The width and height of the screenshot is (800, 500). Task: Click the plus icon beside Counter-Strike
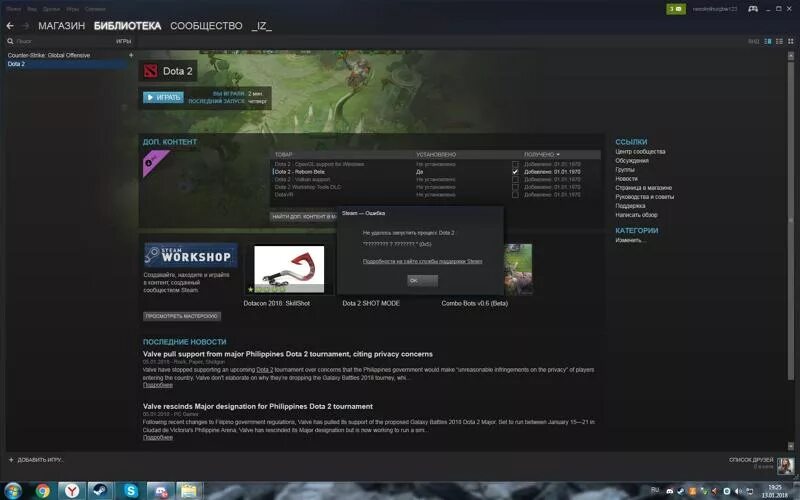click(131, 55)
